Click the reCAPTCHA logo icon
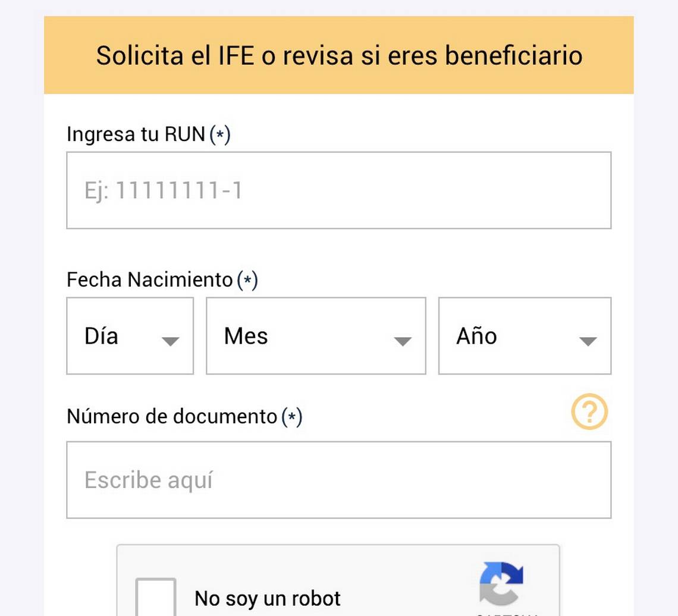The image size is (678, 616). (x=501, y=583)
